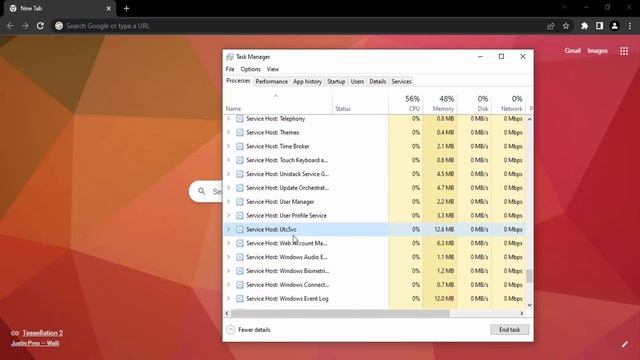Click the share page icon in address bar
640x360 pixels.
pos(551,26)
